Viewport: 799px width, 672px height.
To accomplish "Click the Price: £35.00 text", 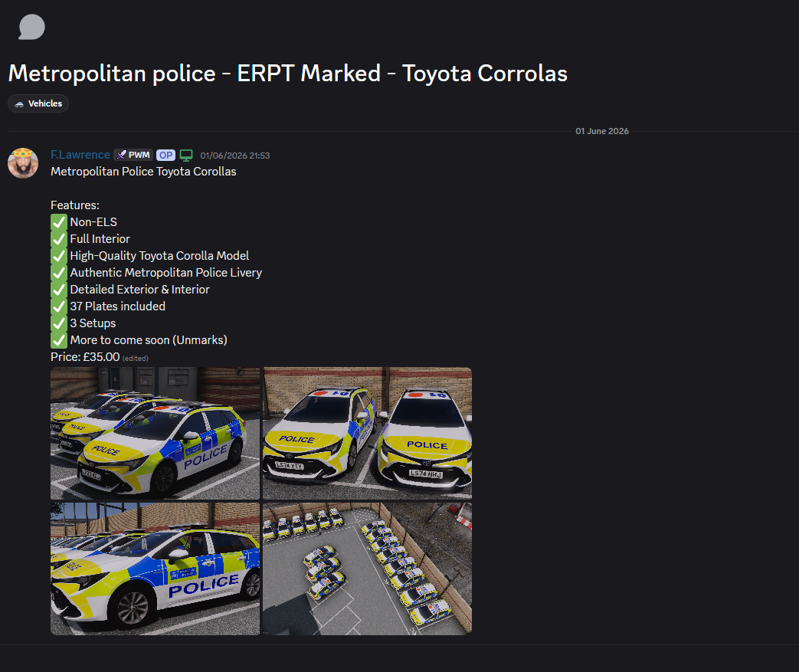I will 85,357.
